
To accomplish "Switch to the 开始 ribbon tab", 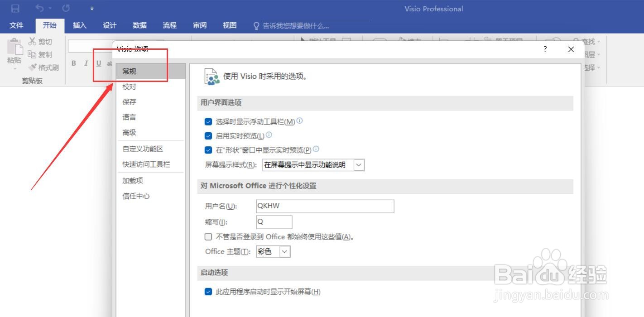I will (50, 25).
